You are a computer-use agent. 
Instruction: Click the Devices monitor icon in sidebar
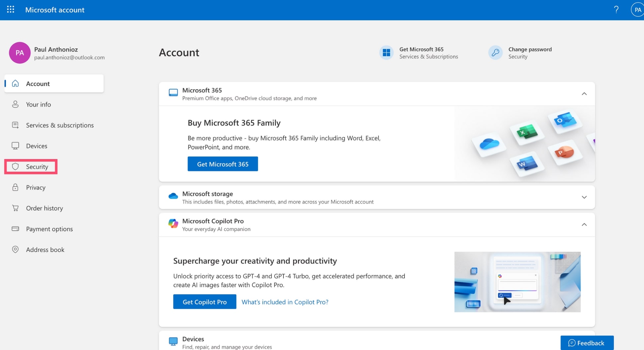[x=15, y=146]
